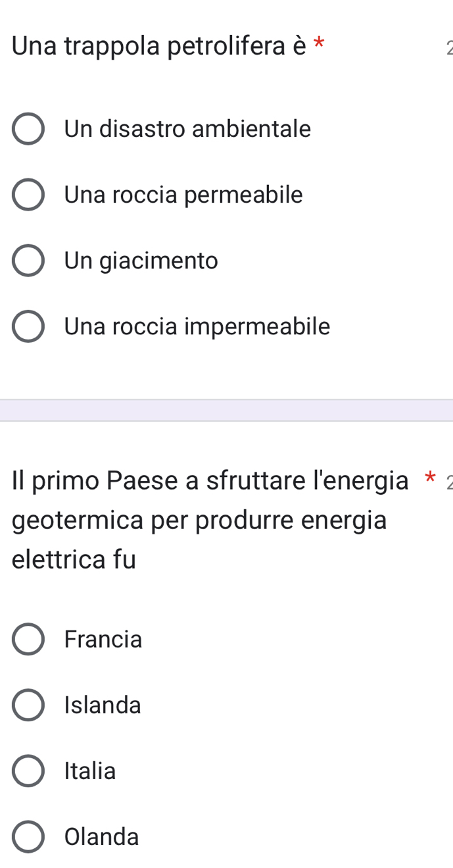Mark the "Un giacimento" radio button
453x868 pixels.
pyautogui.click(x=28, y=261)
